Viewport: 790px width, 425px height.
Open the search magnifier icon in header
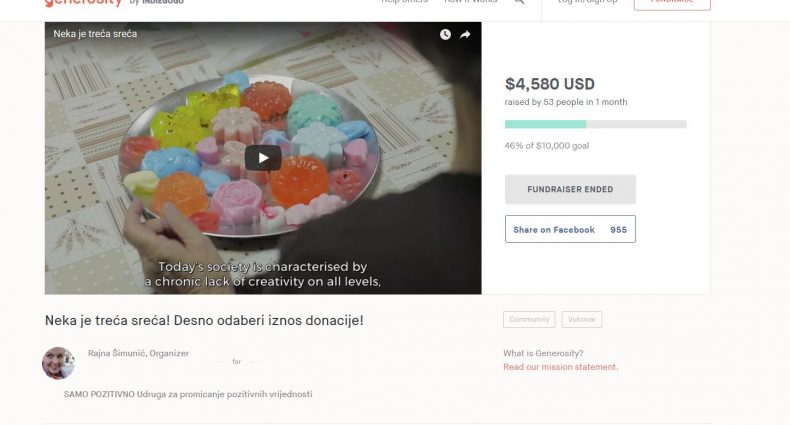pyautogui.click(x=519, y=2)
